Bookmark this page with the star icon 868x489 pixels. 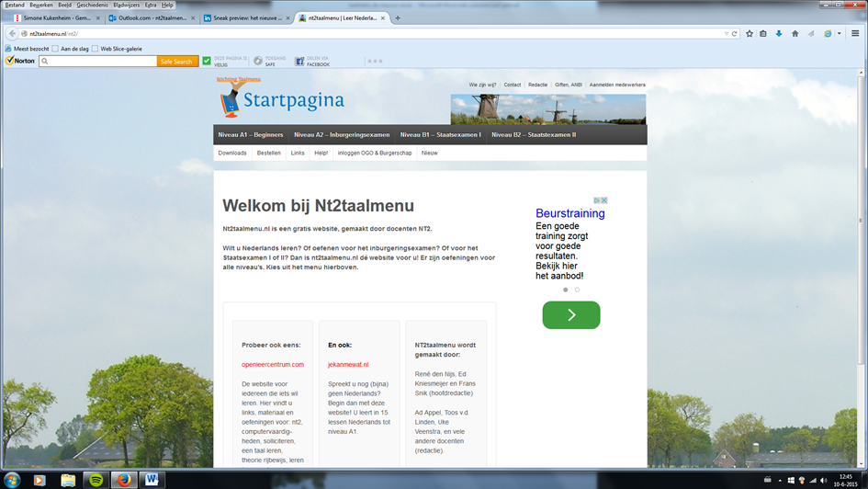(750, 34)
